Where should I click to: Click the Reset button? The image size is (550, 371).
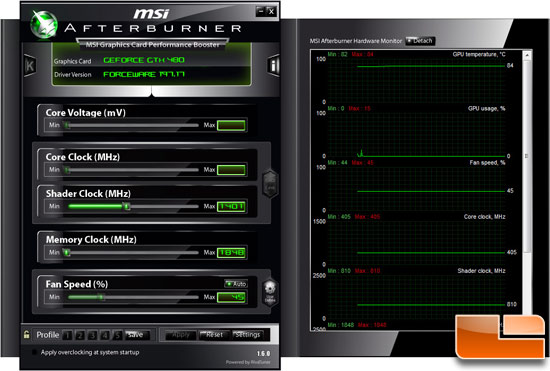[x=214, y=335]
